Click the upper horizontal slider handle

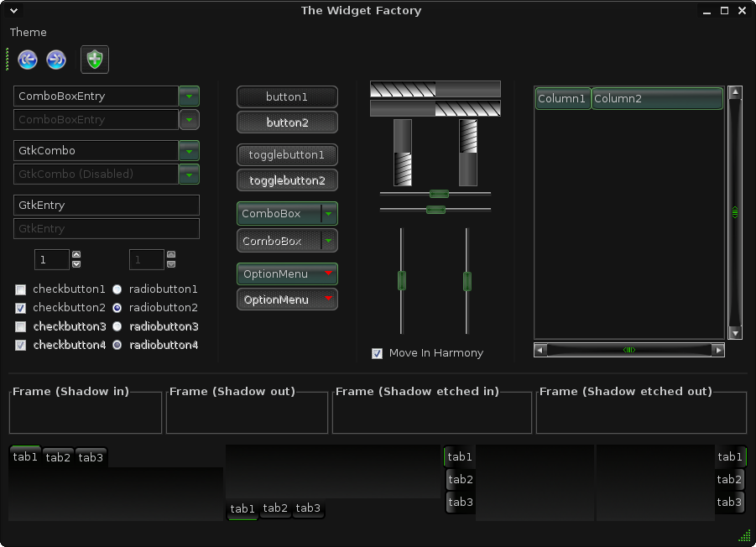(x=439, y=194)
